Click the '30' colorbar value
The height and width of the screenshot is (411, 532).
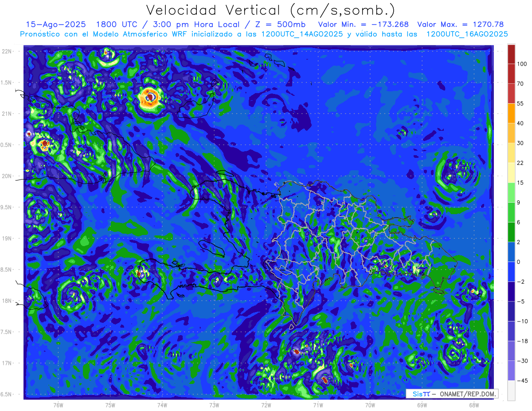[x=521, y=143]
